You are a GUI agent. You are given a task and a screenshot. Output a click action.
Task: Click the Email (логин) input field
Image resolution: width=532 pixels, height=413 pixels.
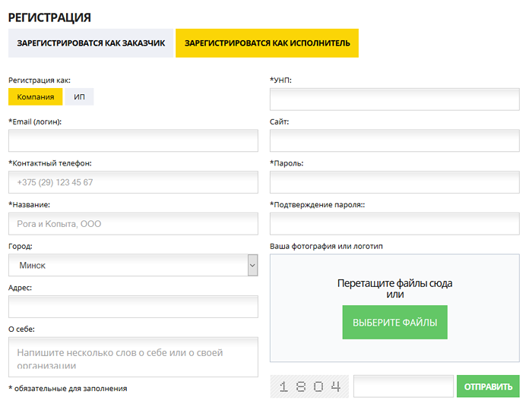point(133,140)
